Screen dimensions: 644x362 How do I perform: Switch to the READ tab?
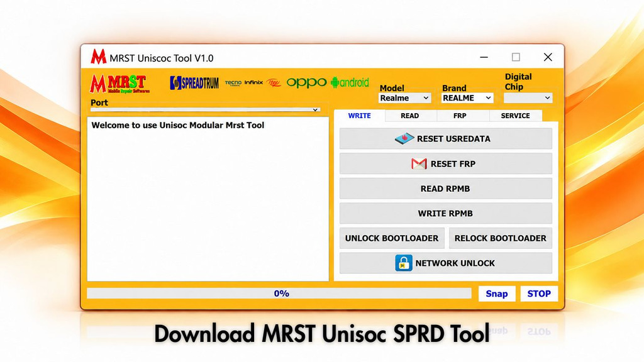pos(410,116)
